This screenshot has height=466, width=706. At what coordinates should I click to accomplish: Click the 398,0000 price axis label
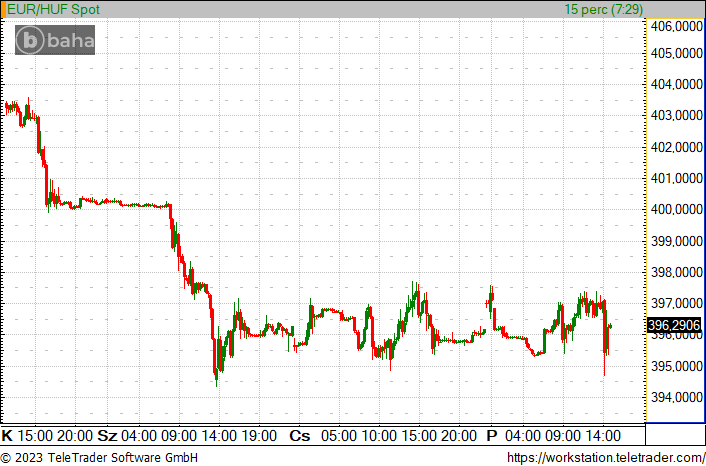pyautogui.click(x=677, y=272)
